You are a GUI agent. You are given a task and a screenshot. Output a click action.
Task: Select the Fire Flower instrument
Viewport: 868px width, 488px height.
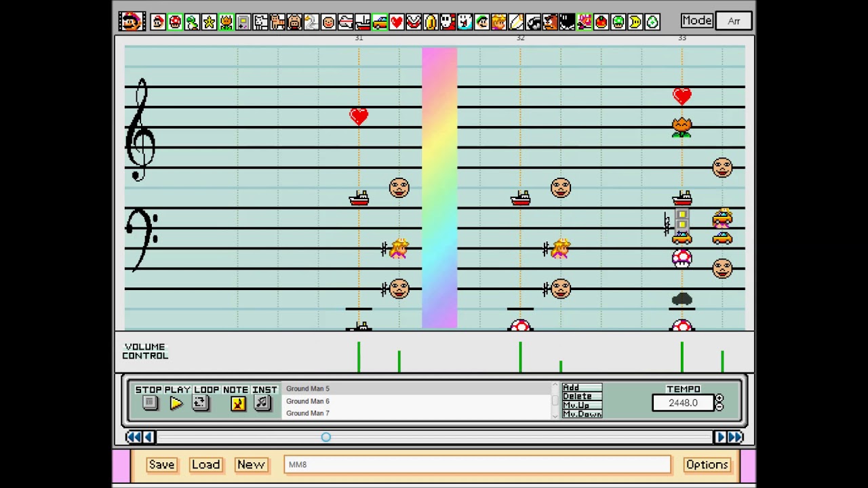point(226,22)
